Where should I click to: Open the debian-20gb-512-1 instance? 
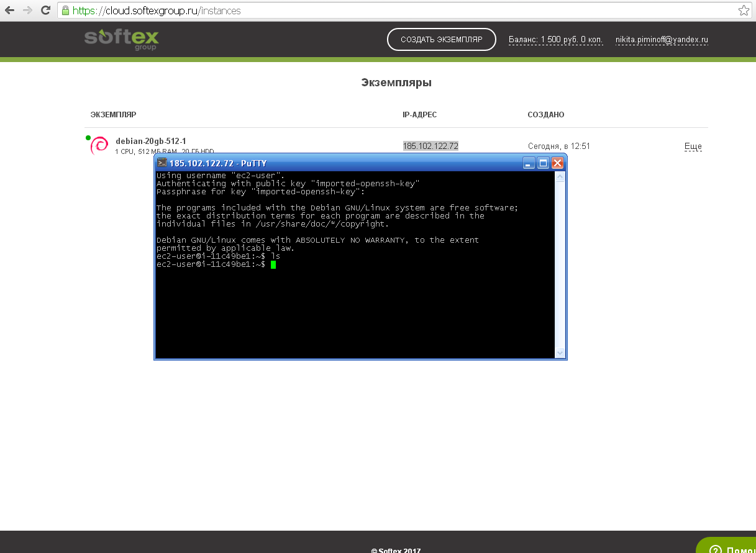(x=150, y=141)
